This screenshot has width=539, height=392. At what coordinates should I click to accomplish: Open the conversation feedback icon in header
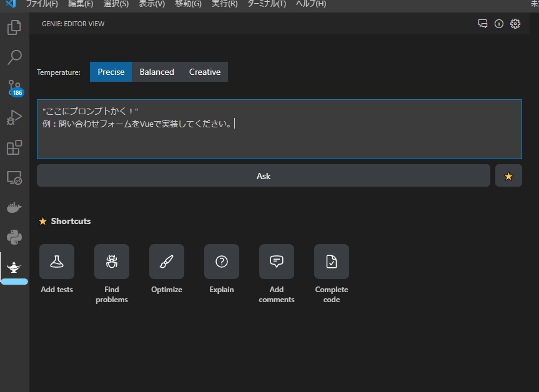coord(483,24)
